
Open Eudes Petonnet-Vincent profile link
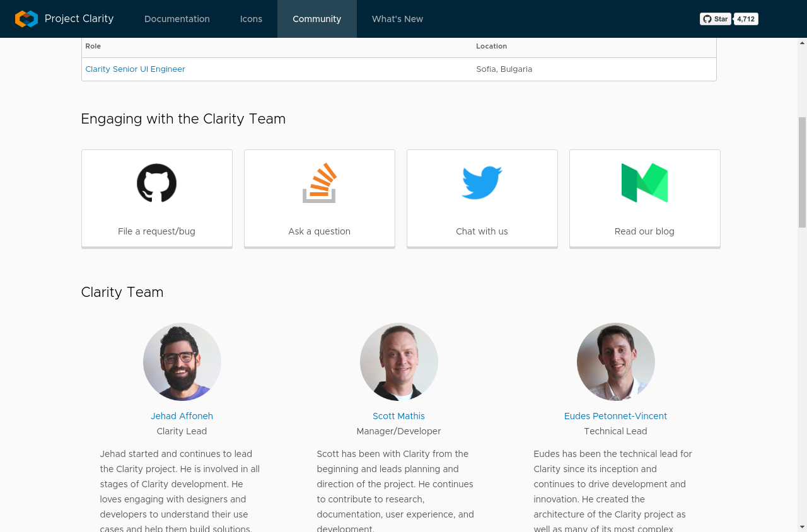pyautogui.click(x=615, y=416)
